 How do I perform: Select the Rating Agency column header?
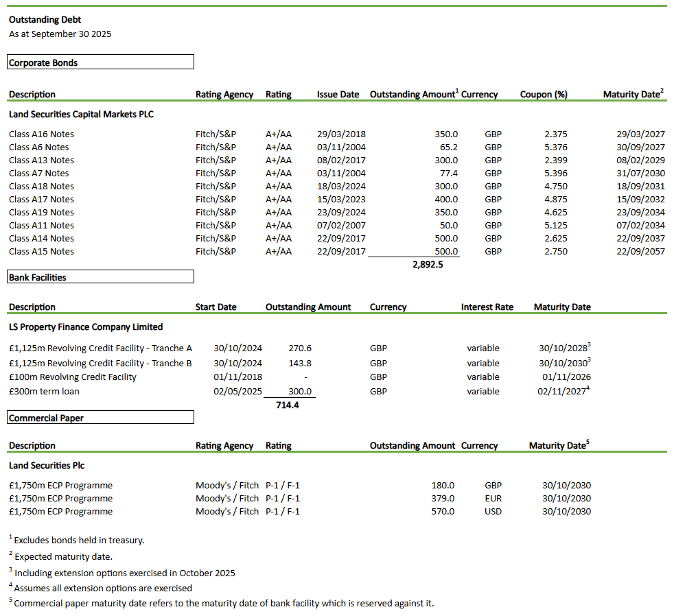tap(224, 94)
